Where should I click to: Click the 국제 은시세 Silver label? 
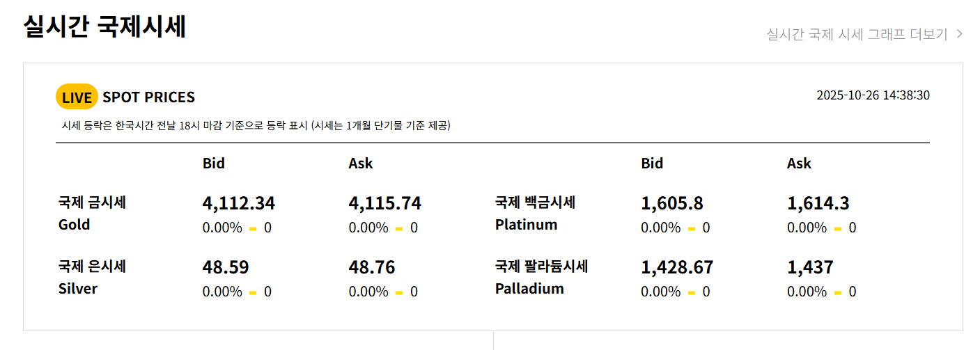click(x=92, y=278)
